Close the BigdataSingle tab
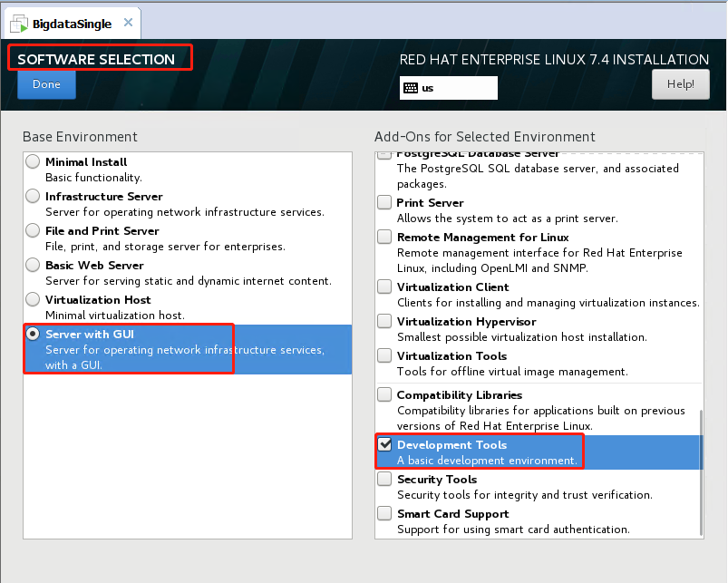The width and height of the screenshot is (728, 583). [x=129, y=23]
